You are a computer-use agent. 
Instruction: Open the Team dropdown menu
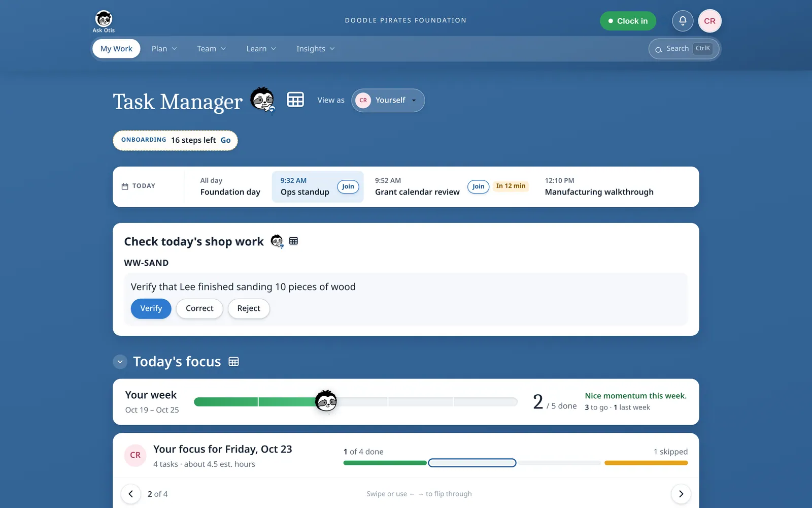tap(211, 49)
